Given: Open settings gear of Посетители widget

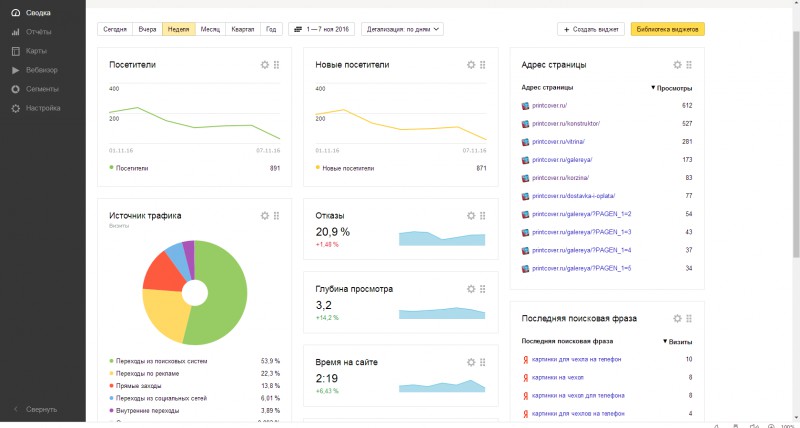Looking at the screenshot, I should point(265,65).
